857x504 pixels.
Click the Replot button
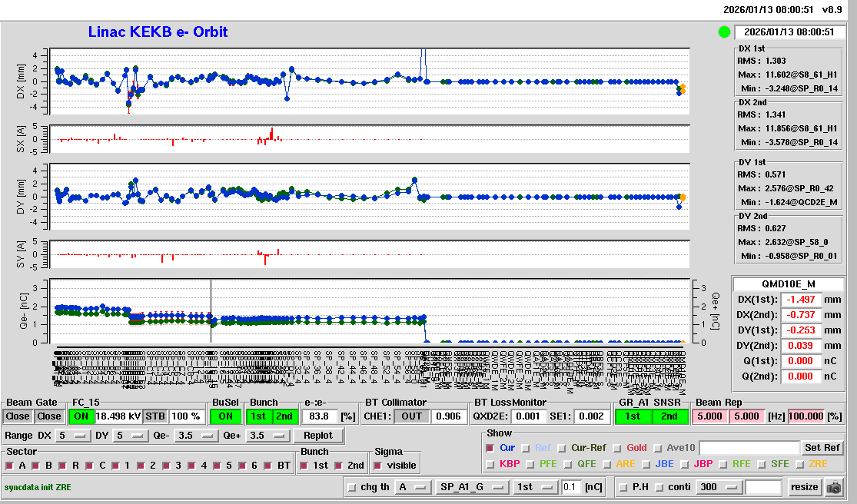tap(318, 436)
